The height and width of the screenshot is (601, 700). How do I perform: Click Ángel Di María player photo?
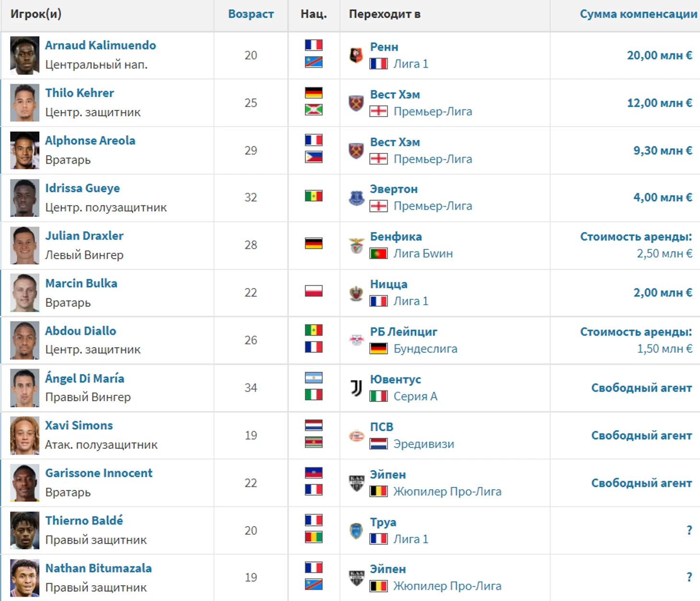tap(24, 388)
